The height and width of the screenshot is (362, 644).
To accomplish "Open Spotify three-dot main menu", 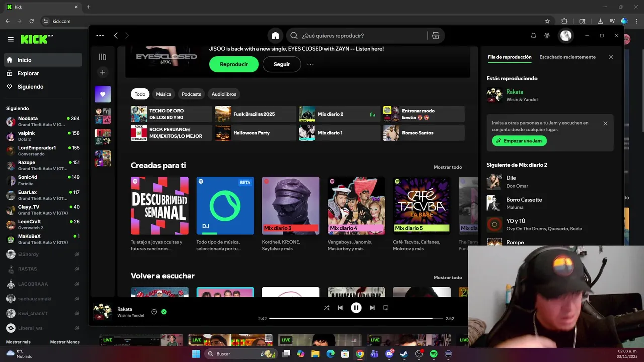I will pos(100,36).
